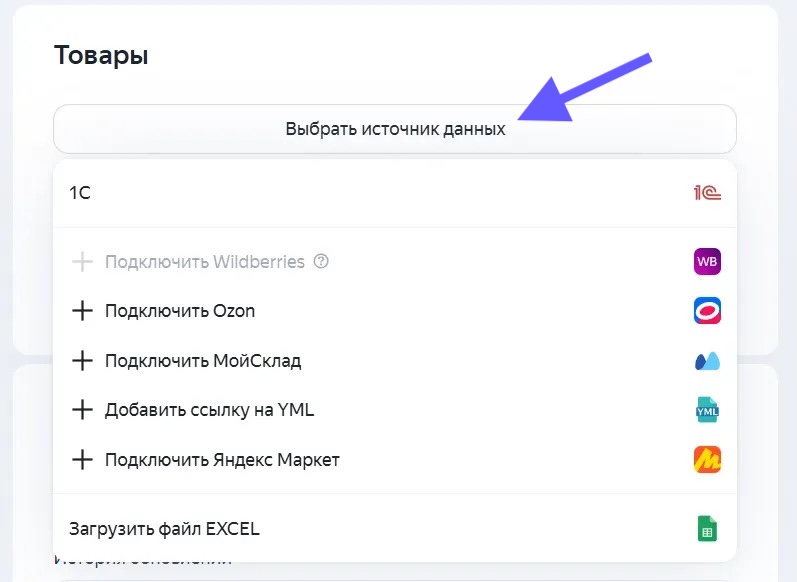The height and width of the screenshot is (582, 797).
Task: Click plus icon beside YML link
Action: (82, 410)
